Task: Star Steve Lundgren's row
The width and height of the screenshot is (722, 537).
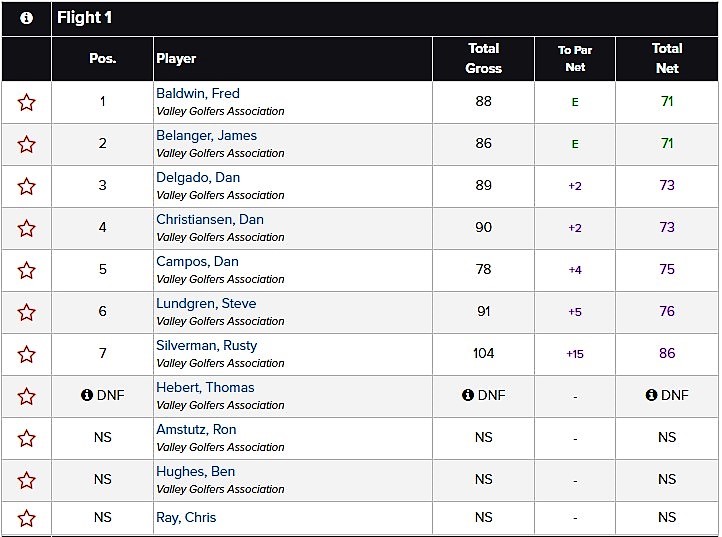Action: [x=26, y=312]
